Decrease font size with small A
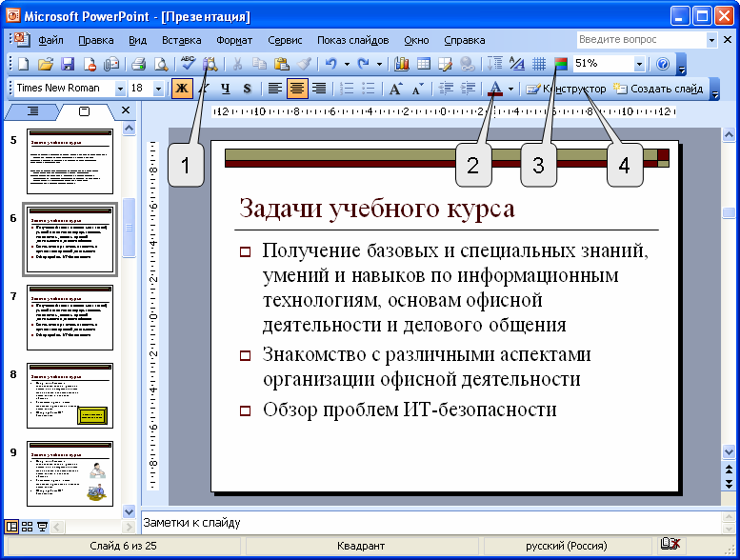This screenshot has width=740, height=560. 418,89
